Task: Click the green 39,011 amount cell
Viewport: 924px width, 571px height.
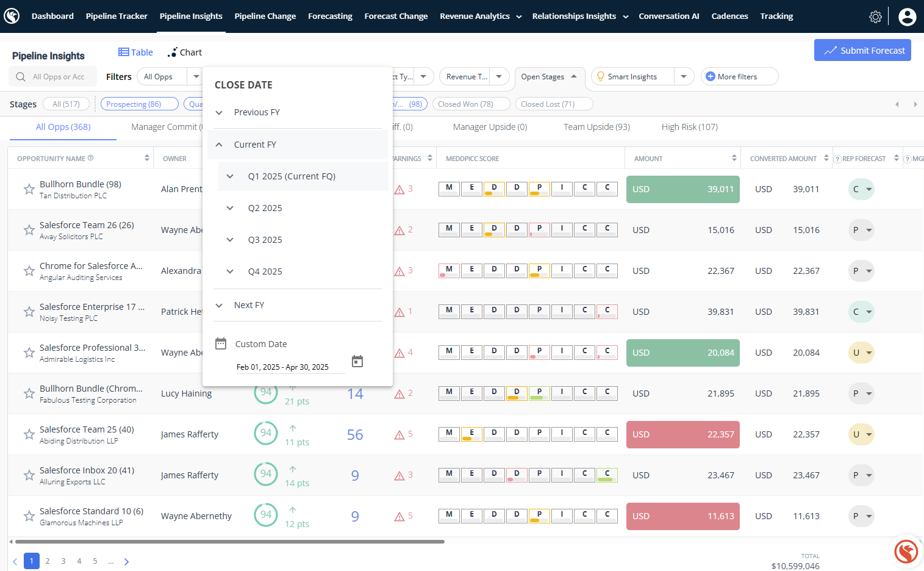Action: click(x=682, y=189)
